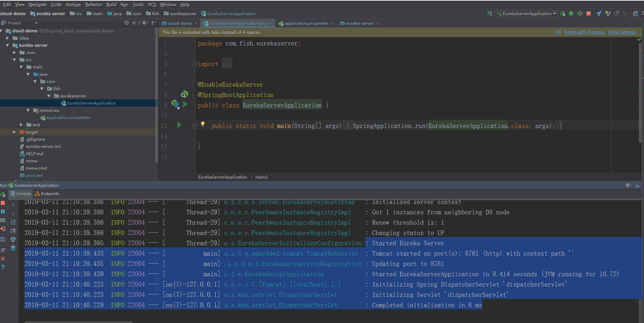Click 'Indent with 4 spaces' link
Image resolution: width=644 pixels, height=323 pixels.
tap(584, 32)
